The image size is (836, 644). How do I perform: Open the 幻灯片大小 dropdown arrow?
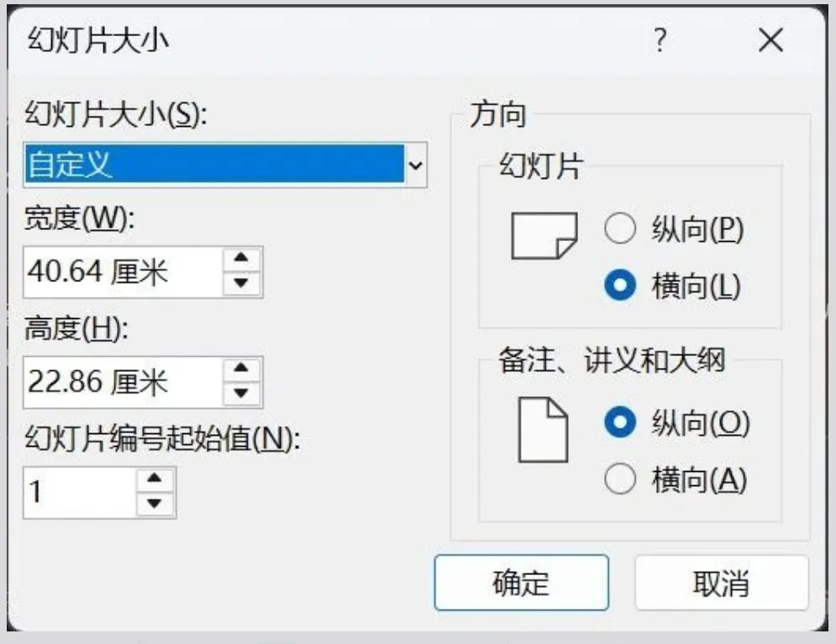[415, 165]
